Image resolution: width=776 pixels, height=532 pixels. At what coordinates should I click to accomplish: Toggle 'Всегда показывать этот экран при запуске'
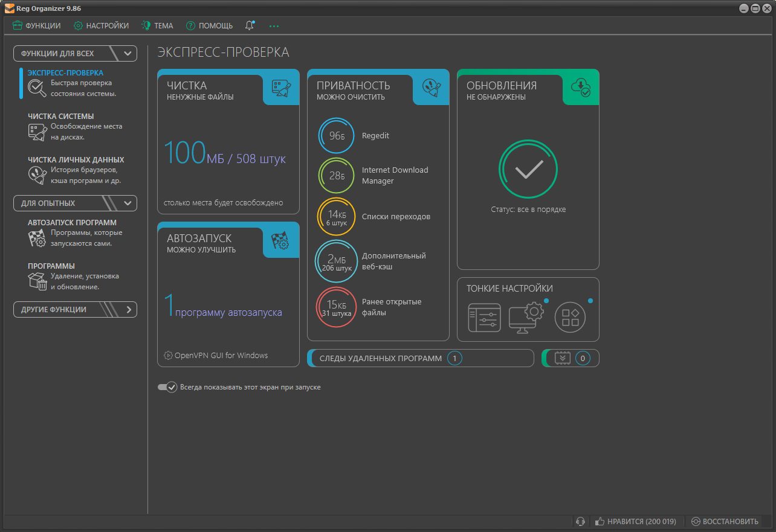tap(167, 387)
